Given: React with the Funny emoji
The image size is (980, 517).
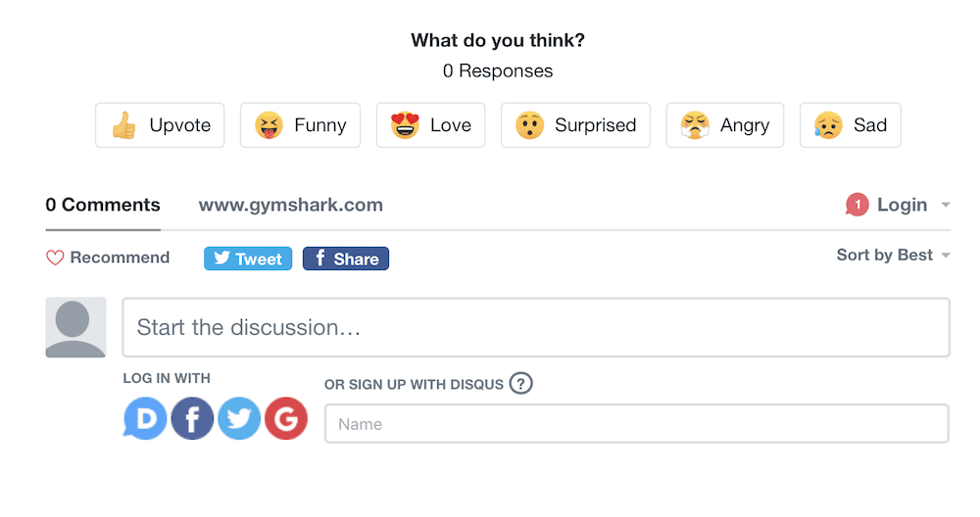Looking at the screenshot, I should tap(300, 125).
